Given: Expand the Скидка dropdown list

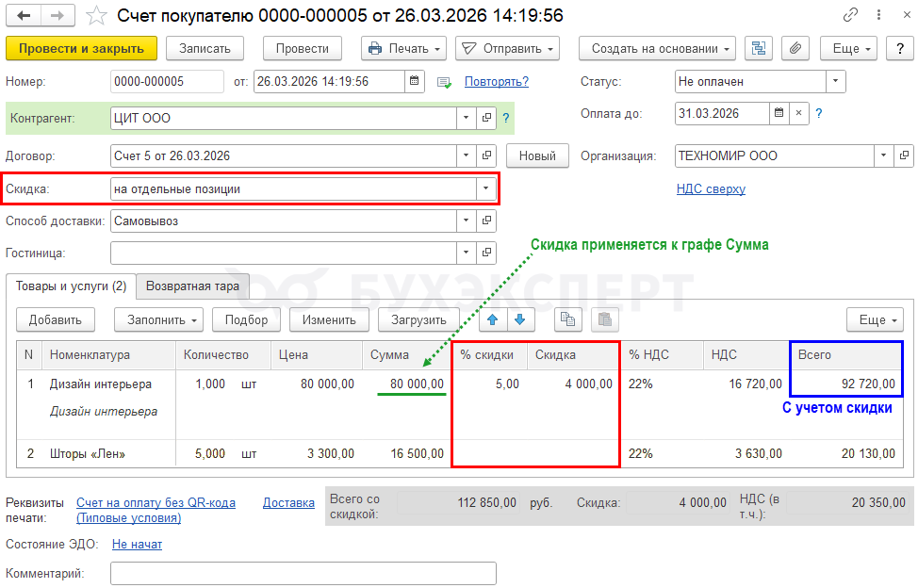Looking at the screenshot, I should tap(485, 188).
